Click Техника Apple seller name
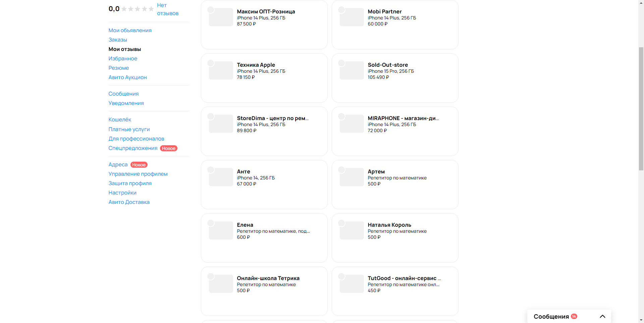This screenshot has width=644, height=323. click(x=256, y=65)
